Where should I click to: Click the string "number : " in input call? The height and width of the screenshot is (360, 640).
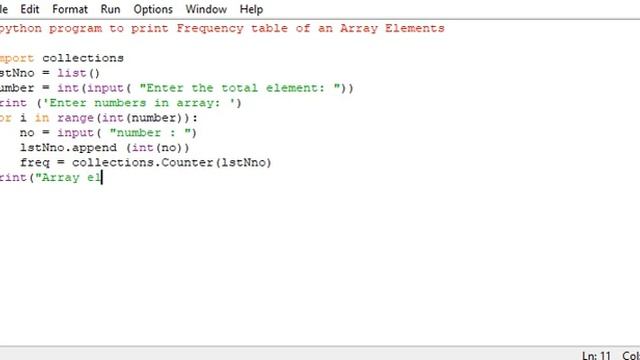click(x=150, y=133)
